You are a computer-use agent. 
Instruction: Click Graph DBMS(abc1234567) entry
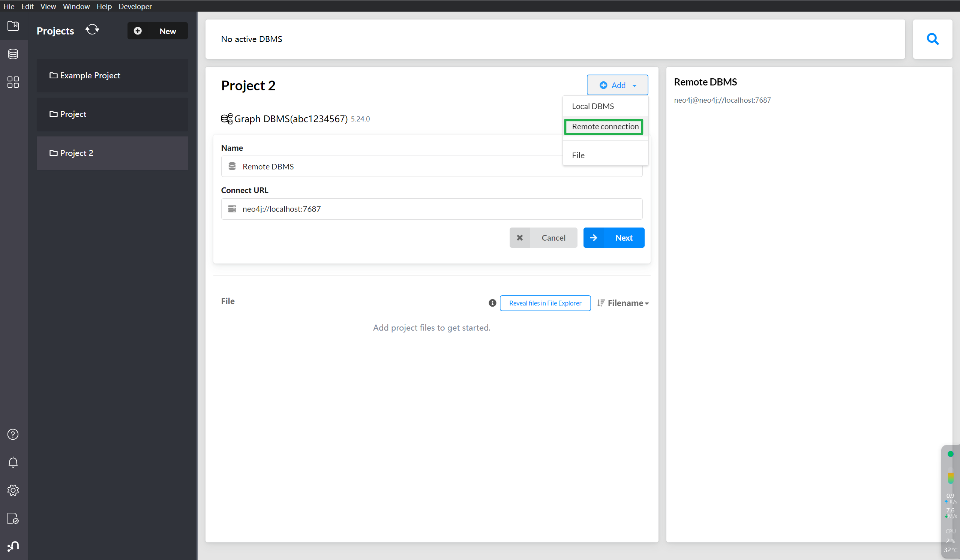(x=291, y=119)
